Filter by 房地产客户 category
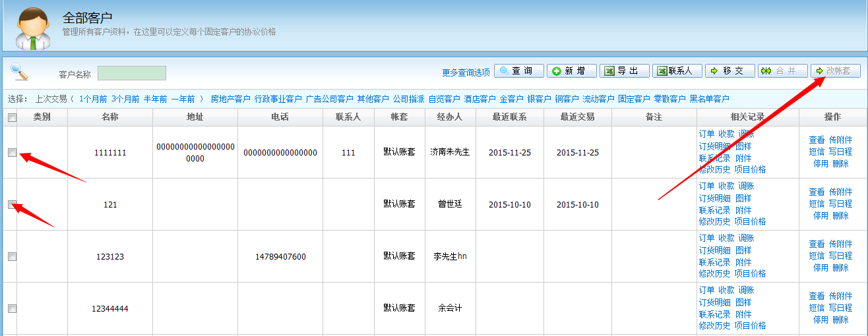Viewport: 868px width, 336px height. (230, 99)
